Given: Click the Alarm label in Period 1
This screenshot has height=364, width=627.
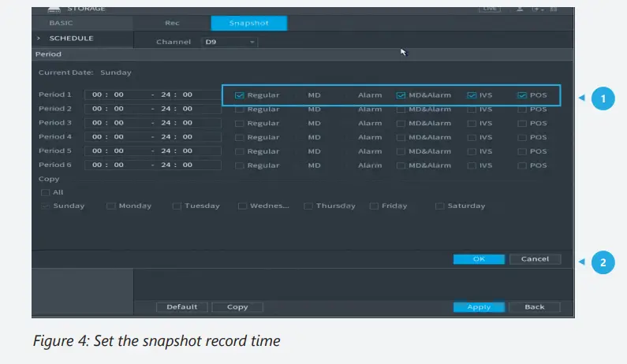Looking at the screenshot, I should coord(370,95).
